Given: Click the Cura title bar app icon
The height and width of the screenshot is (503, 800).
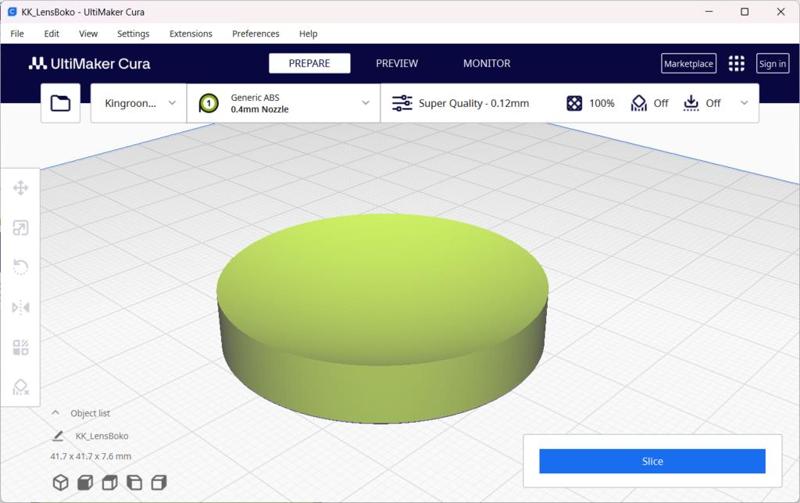Looking at the screenshot, I should (12, 12).
